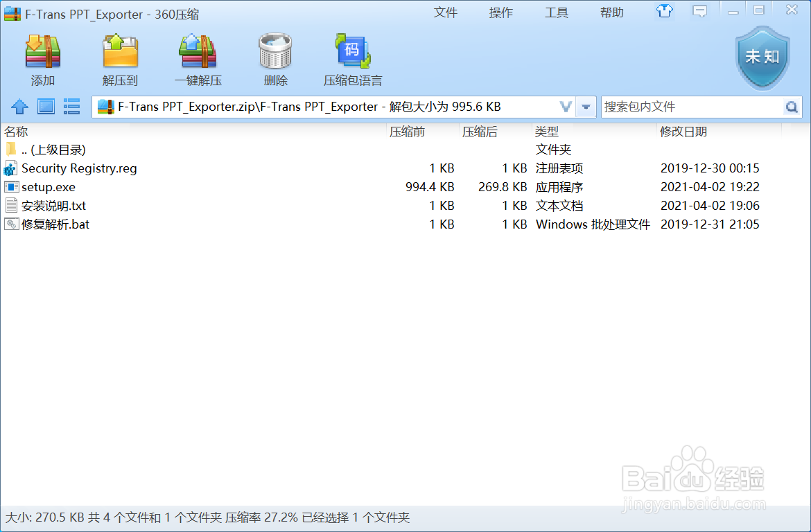811x532 pixels.
Task: Click the date 2019-12-31 21:05
Action: (710, 224)
